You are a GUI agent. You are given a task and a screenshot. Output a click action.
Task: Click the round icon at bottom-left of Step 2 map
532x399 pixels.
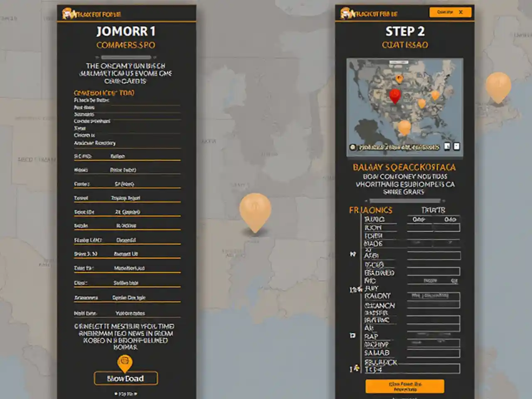(x=353, y=147)
